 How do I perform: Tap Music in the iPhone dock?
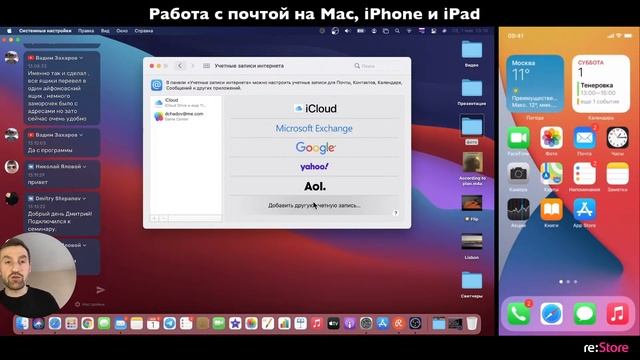tap(618, 314)
